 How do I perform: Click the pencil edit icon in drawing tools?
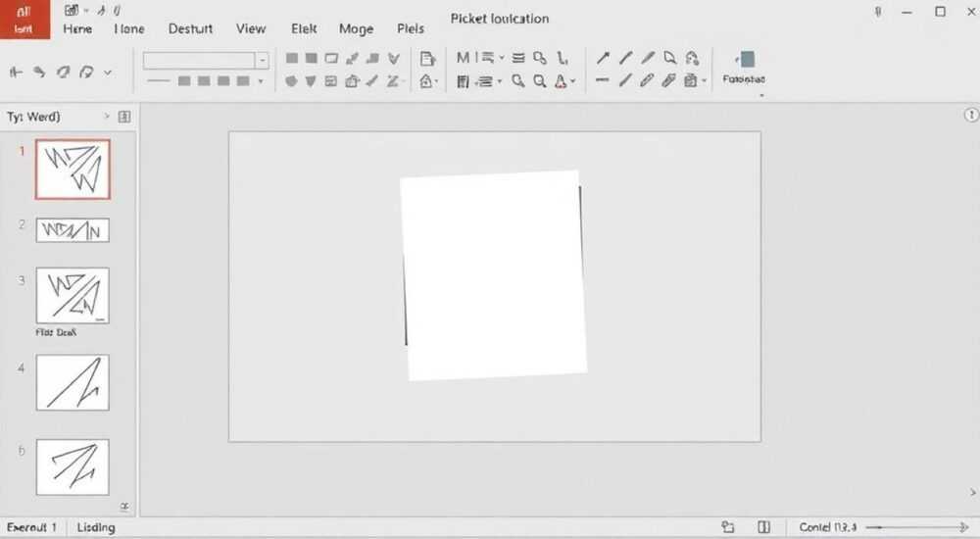click(647, 80)
